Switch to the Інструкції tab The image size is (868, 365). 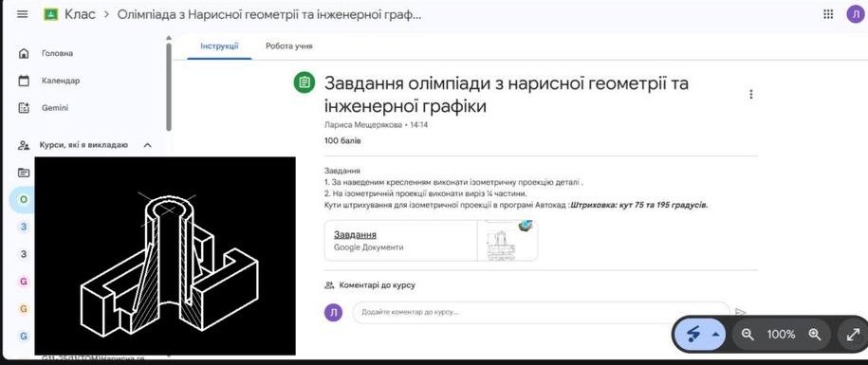219,46
